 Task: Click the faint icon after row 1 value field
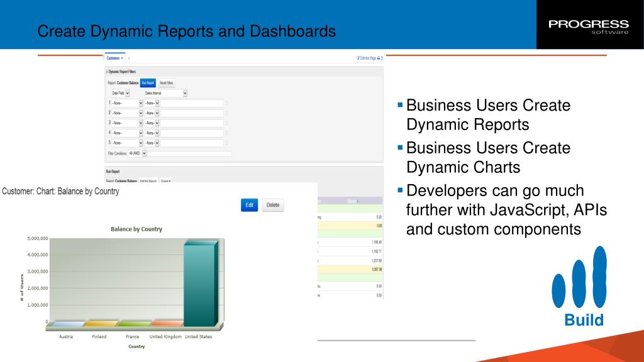(226, 104)
